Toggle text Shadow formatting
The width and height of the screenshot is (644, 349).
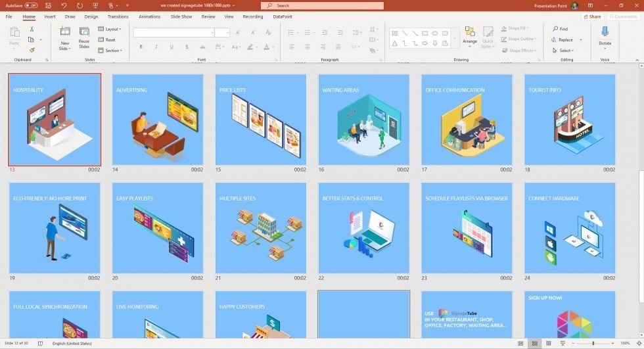pyautogui.click(x=187, y=47)
